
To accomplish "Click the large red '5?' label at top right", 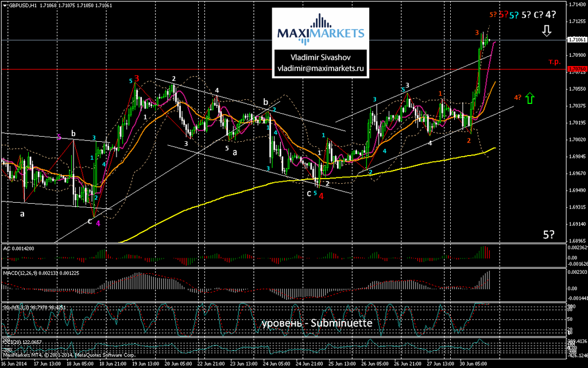I will click(504, 14).
